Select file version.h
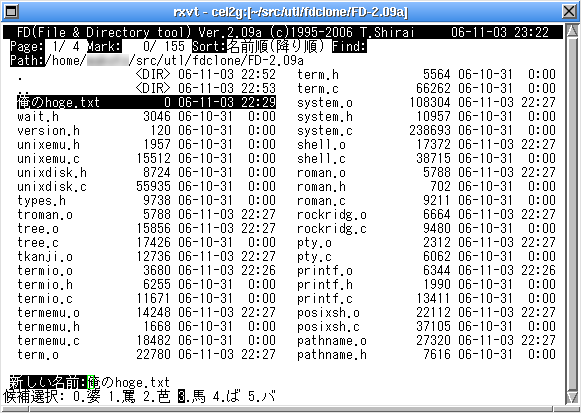Viewport: 581px width, 413px height. point(48,131)
